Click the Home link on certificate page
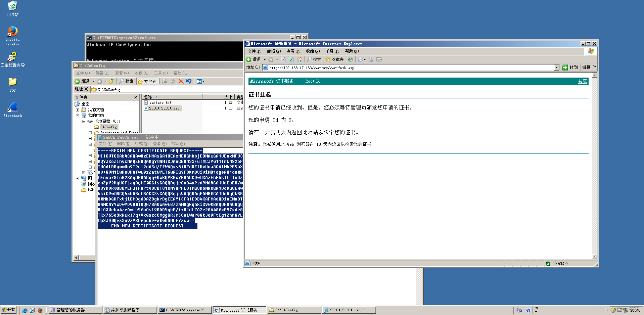Viewport: 644px width, 315px height. tap(582, 81)
